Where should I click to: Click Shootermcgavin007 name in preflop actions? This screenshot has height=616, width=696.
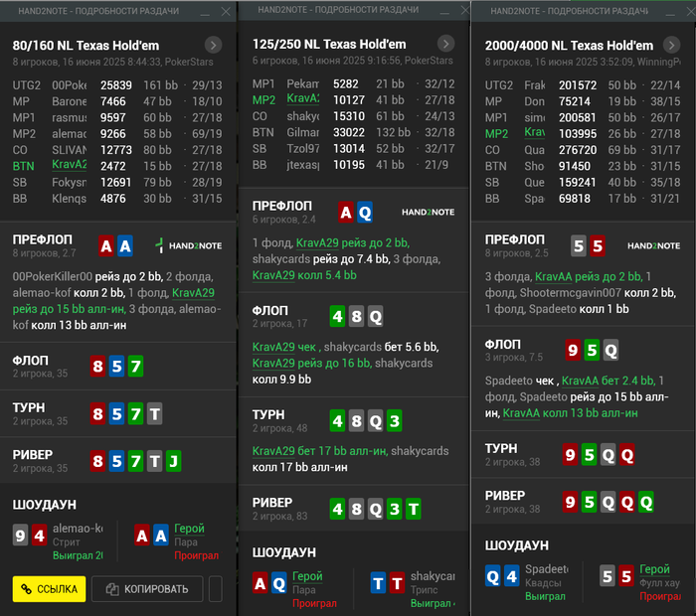tap(571, 293)
